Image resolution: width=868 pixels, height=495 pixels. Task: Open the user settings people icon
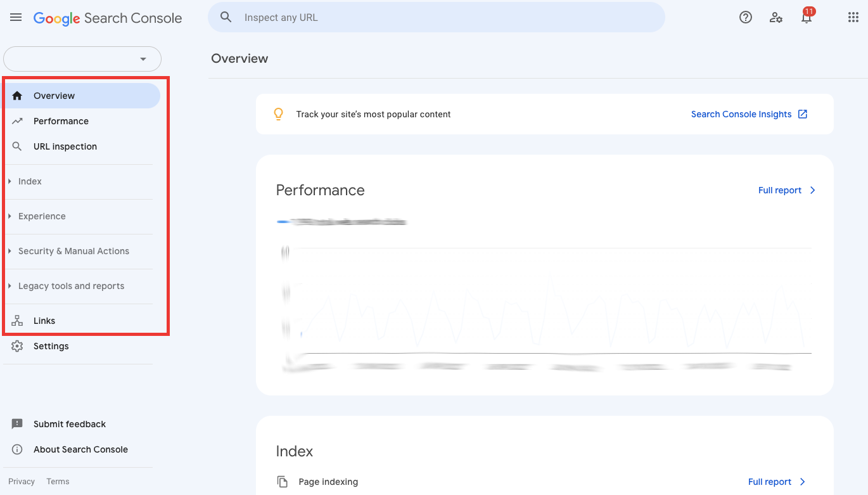click(776, 18)
